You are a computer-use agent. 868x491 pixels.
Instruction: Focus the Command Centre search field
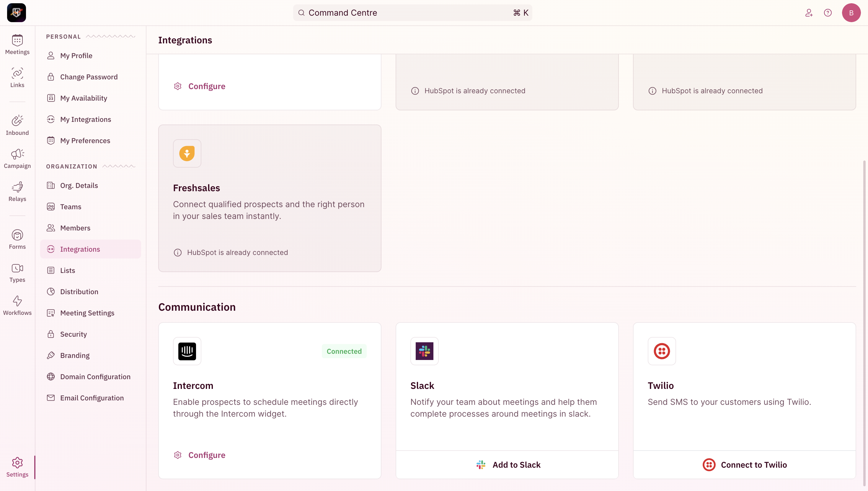point(412,13)
